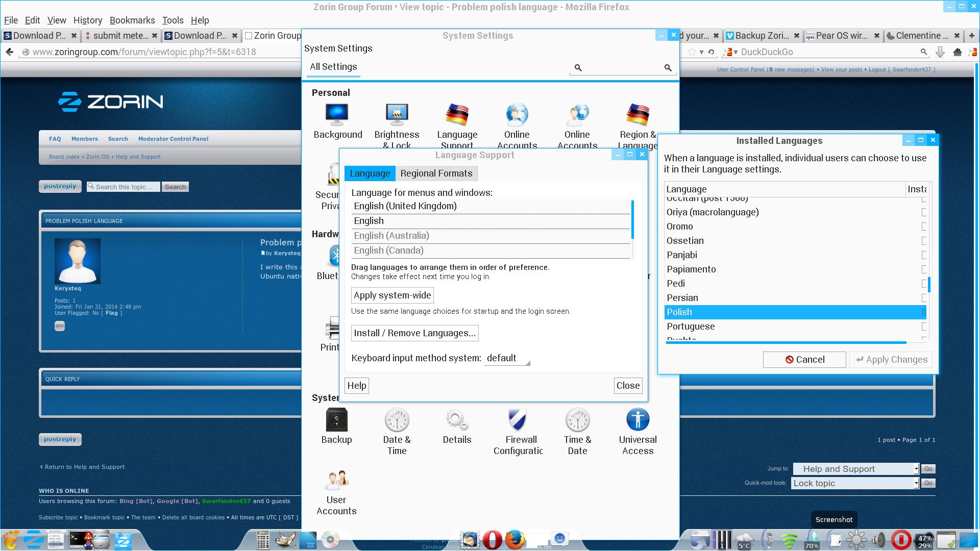The height and width of the screenshot is (551, 980).
Task: Toggle the Portuguese installed checkbox
Action: click(x=924, y=327)
